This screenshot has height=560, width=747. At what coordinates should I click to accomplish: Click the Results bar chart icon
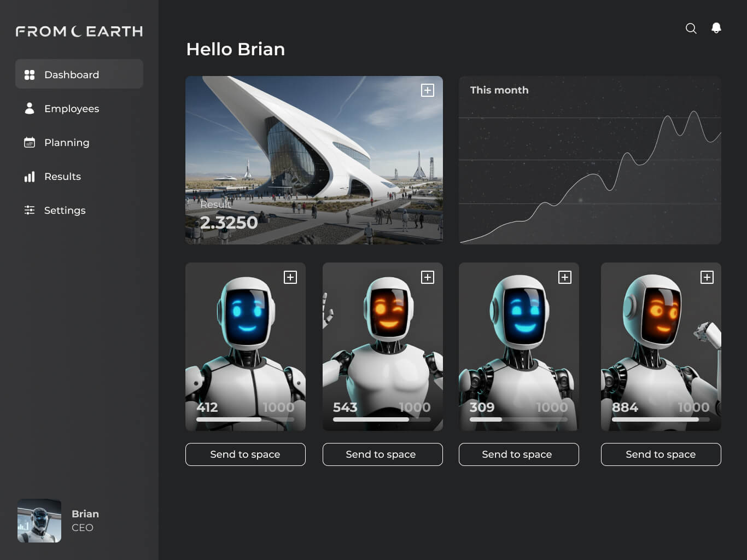pyautogui.click(x=30, y=176)
